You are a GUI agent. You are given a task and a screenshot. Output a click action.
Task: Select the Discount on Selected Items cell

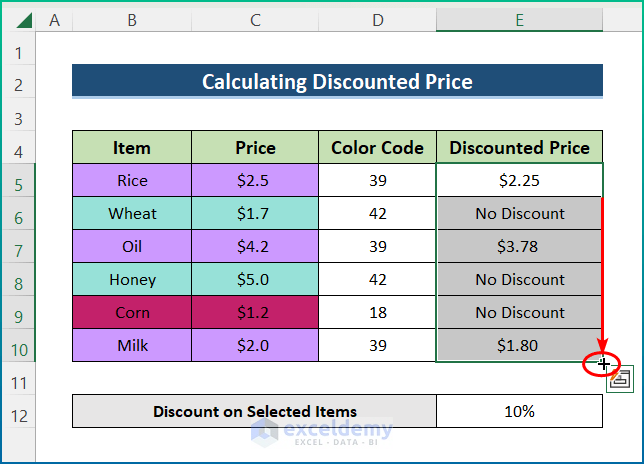click(254, 412)
